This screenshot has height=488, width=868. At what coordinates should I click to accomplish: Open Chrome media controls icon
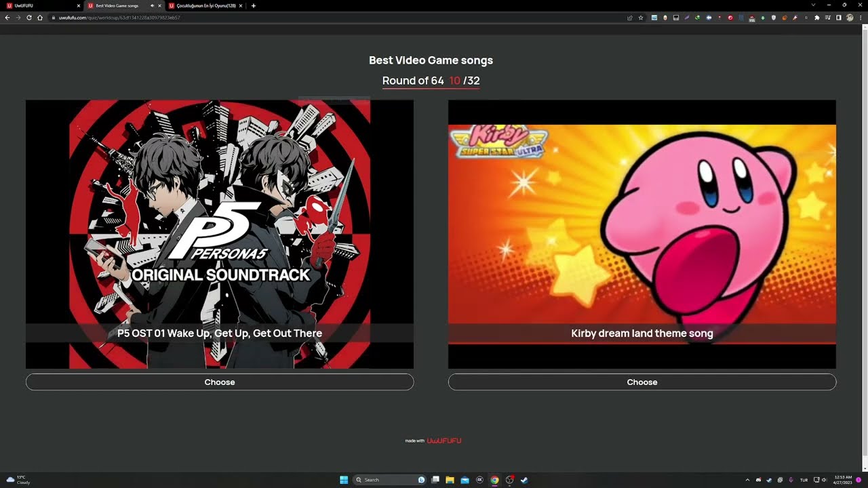point(828,18)
